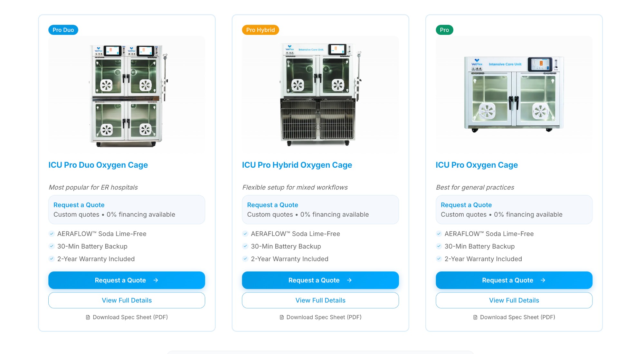Click Battery Backup check icon in Pro Duo card
The width and height of the screenshot is (644, 354).
point(52,246)
